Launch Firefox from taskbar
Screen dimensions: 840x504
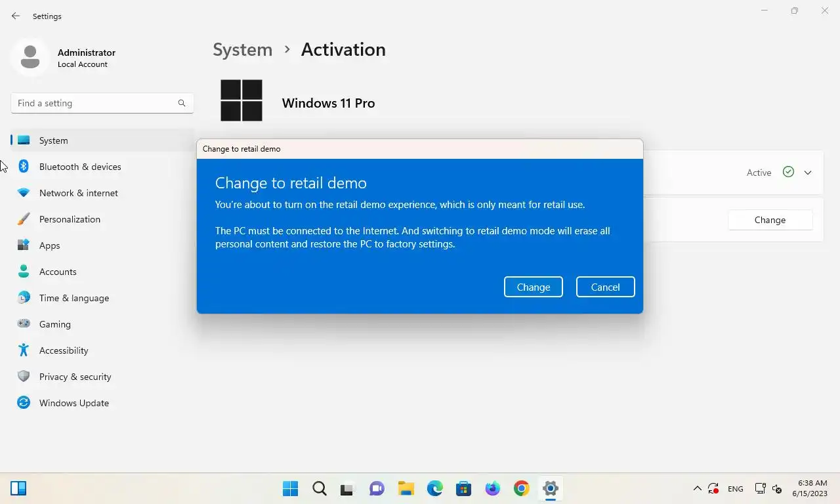(x=492, y=488)
